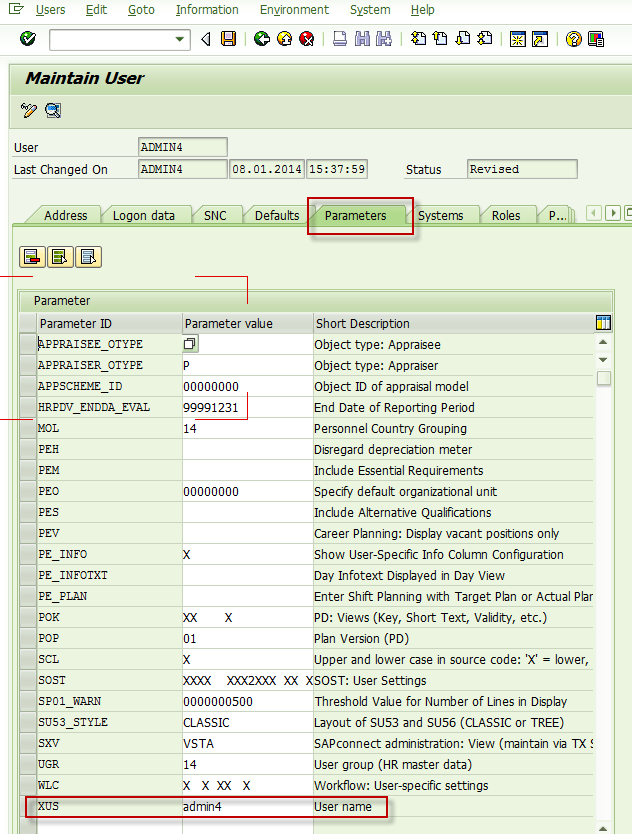Open the System menu
Image resolution: width=632 pixels, height=834 pixels.
tap(370, 10)
